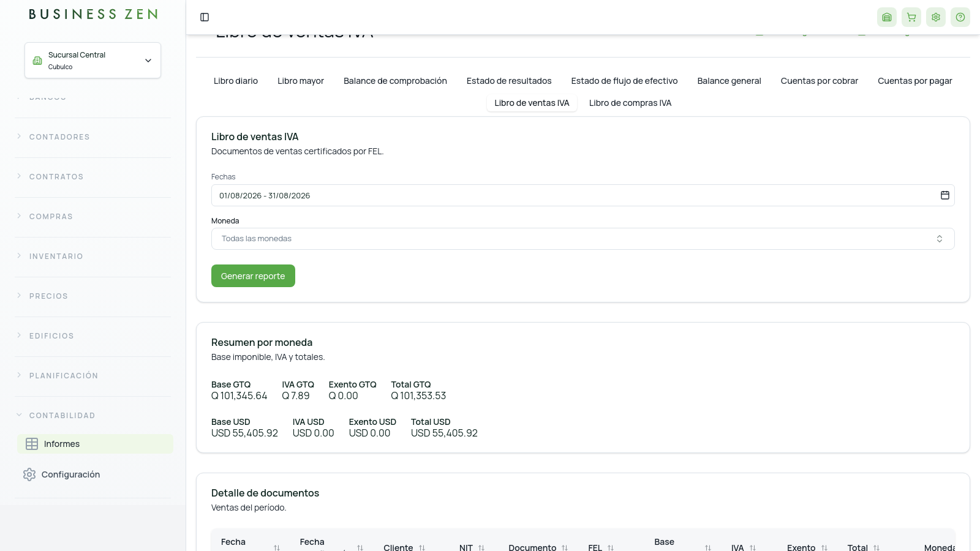
Task: Switch to Estado de resultados tab
Action: (x=509, y=81)
